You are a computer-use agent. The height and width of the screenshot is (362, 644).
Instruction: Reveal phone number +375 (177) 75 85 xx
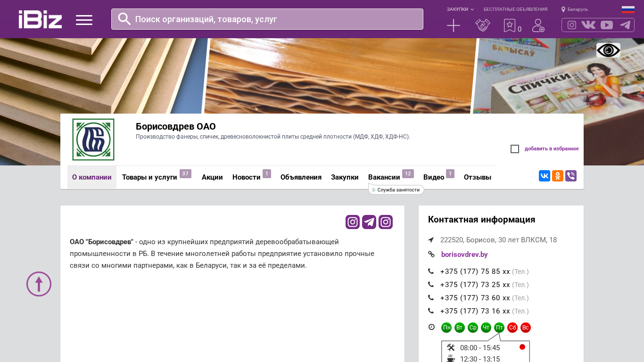pos(475,271)
